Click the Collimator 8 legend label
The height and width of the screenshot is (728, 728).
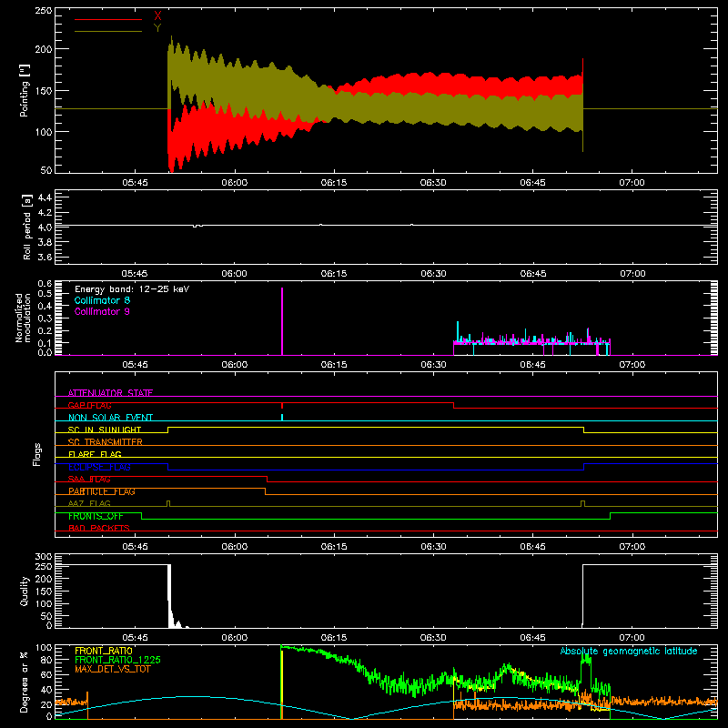point(102,300)
